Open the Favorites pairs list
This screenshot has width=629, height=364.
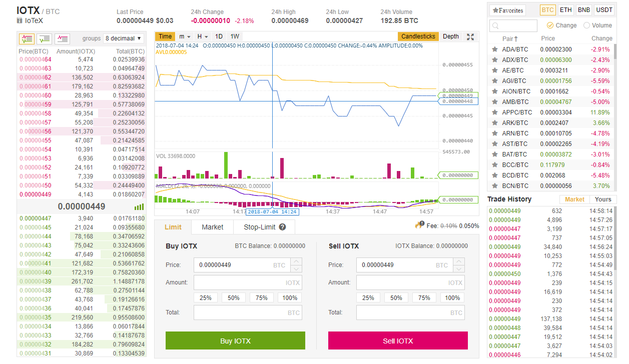click(507, 10)
